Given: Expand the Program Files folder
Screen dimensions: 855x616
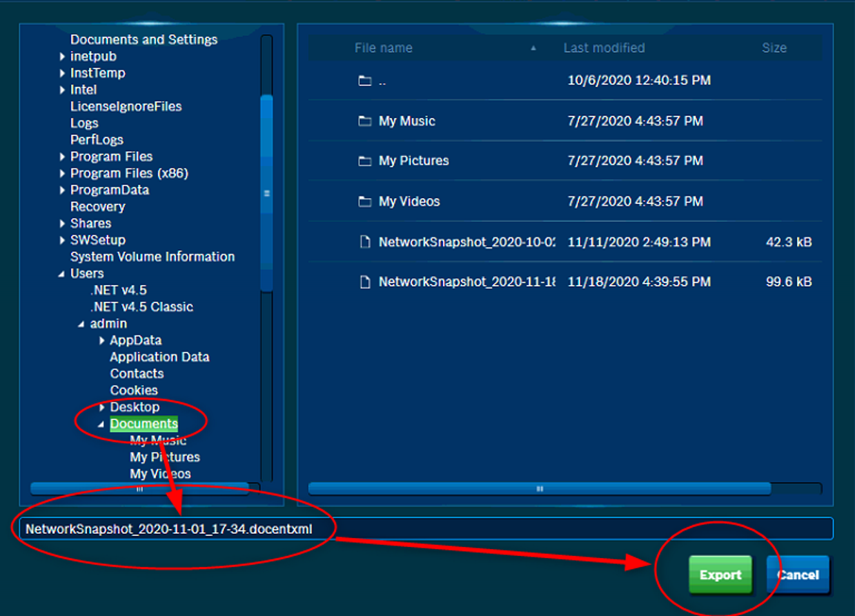Looking at the screenshot, I should 62,157.
